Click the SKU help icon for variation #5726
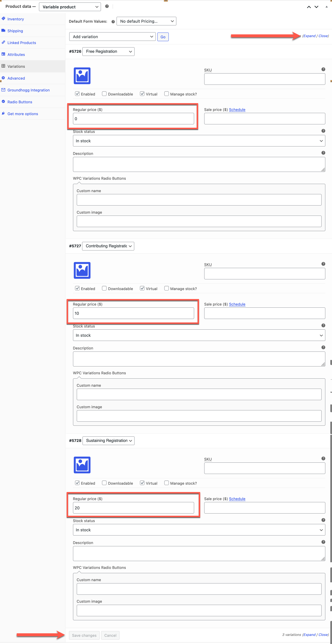 coord(323,69)
